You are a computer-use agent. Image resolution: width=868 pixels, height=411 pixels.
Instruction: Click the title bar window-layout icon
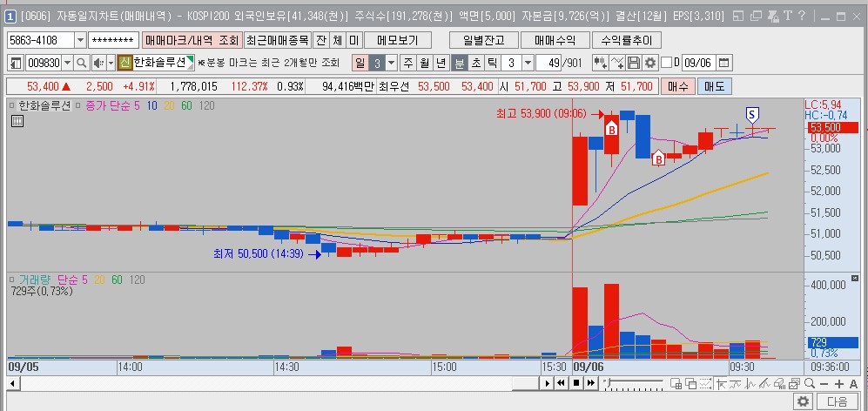[x=738, y=16]
